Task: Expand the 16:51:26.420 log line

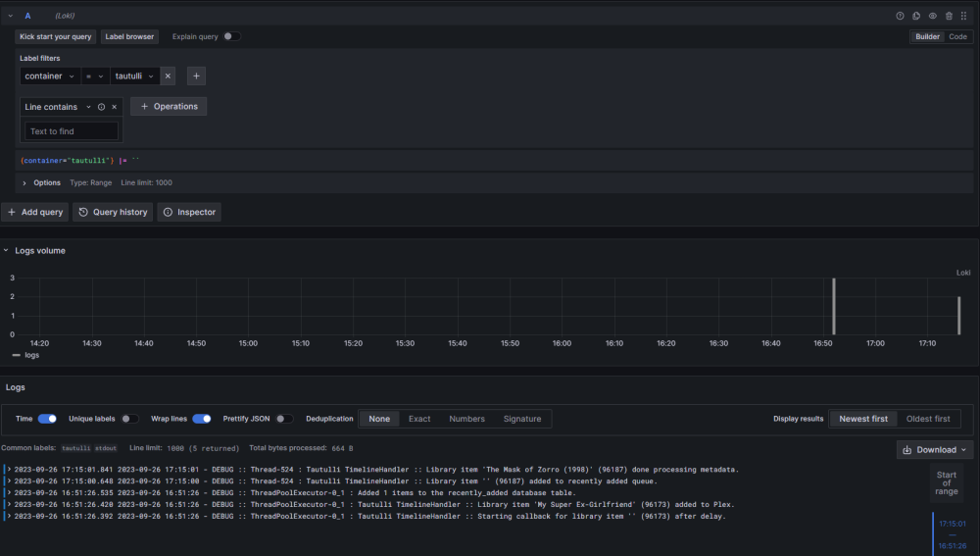Action: point(10,504)
